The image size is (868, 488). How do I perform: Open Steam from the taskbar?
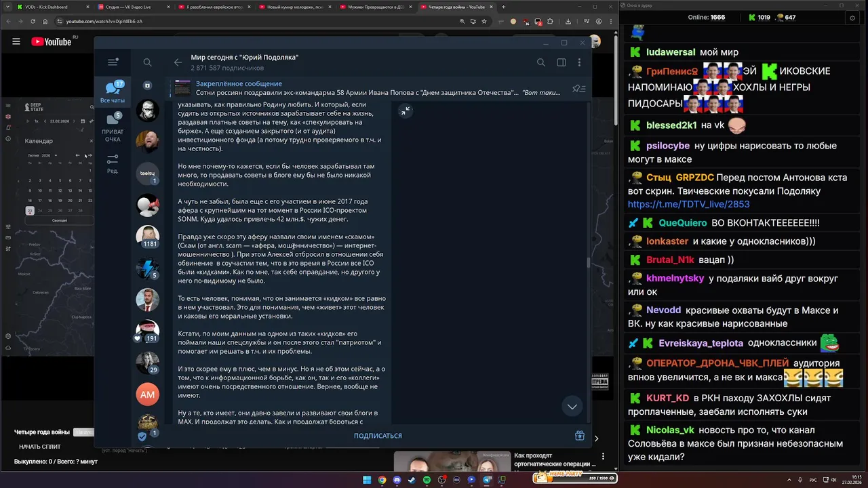coord(412,480)
